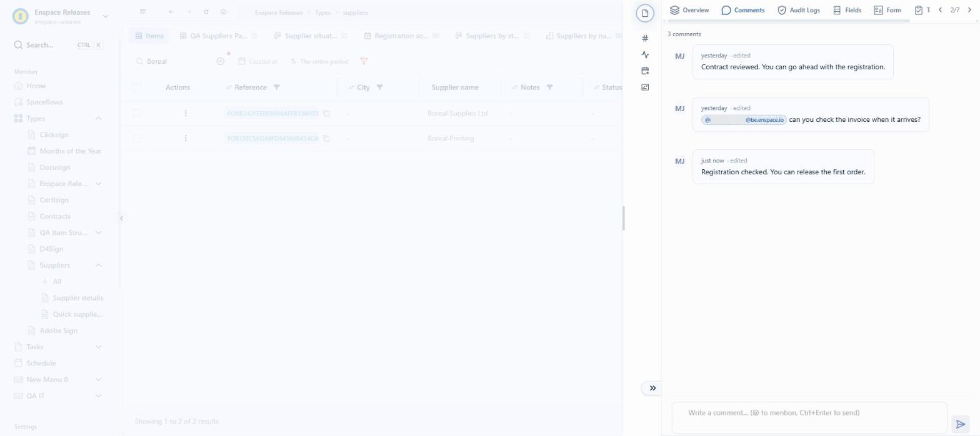
Task: Collapse the Types section in sidebar
Action: coord(98,119)
